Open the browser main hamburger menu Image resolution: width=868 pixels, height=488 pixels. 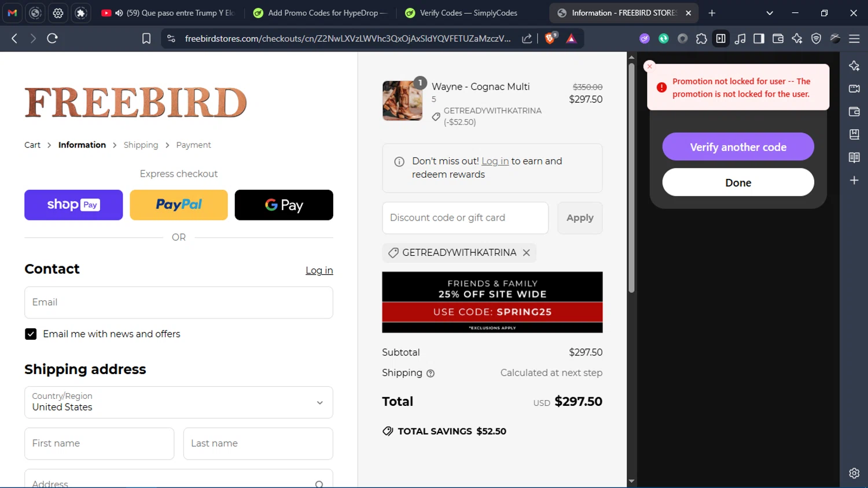(854, 38)
